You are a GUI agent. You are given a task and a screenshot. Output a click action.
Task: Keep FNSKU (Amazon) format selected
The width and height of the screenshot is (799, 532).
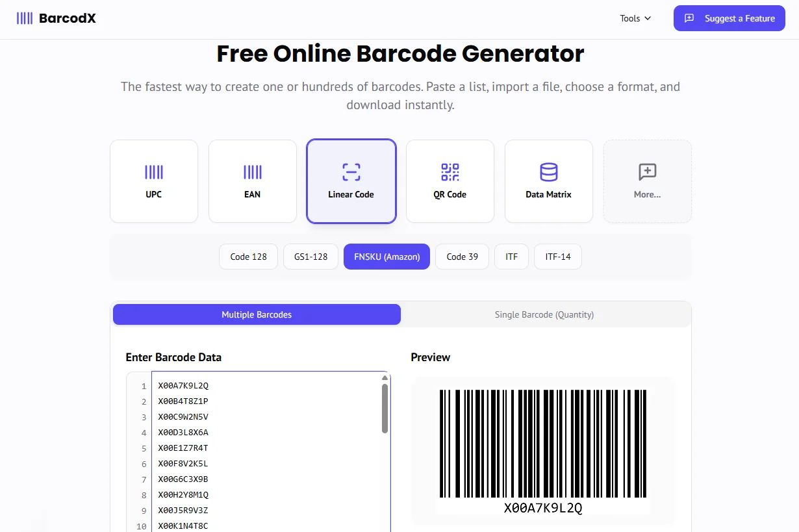(387, 257)
